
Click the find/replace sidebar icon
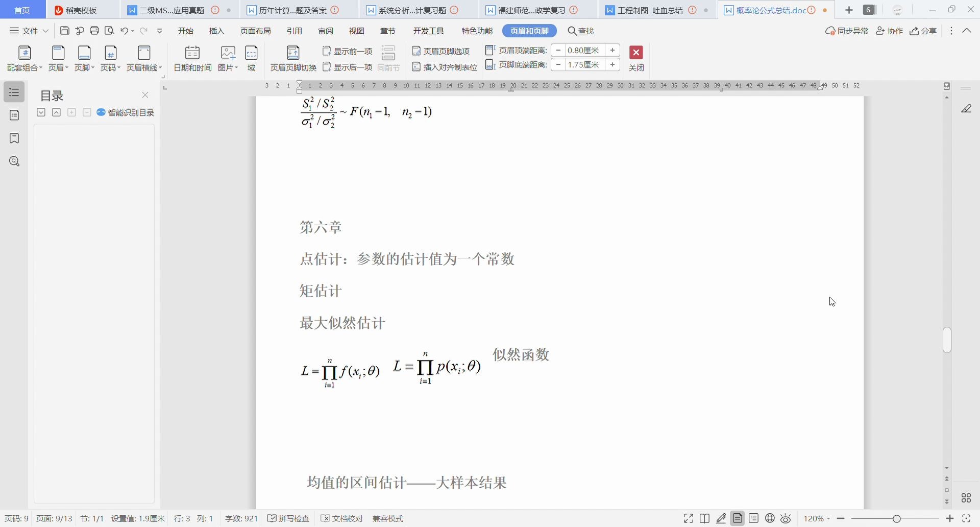(x=14, y=161)
